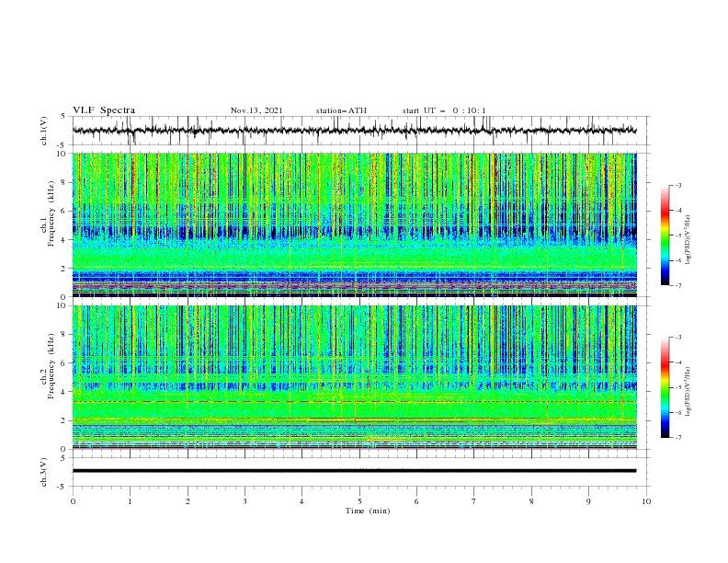This screenshot has height=563, width=728.
Task: Click the "-3" tick on ch.1 colorbar
Action: click(677, 185)
